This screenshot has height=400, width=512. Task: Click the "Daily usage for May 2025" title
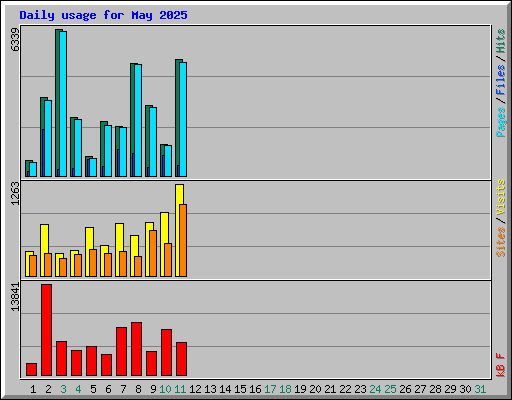tap(103, 15)
